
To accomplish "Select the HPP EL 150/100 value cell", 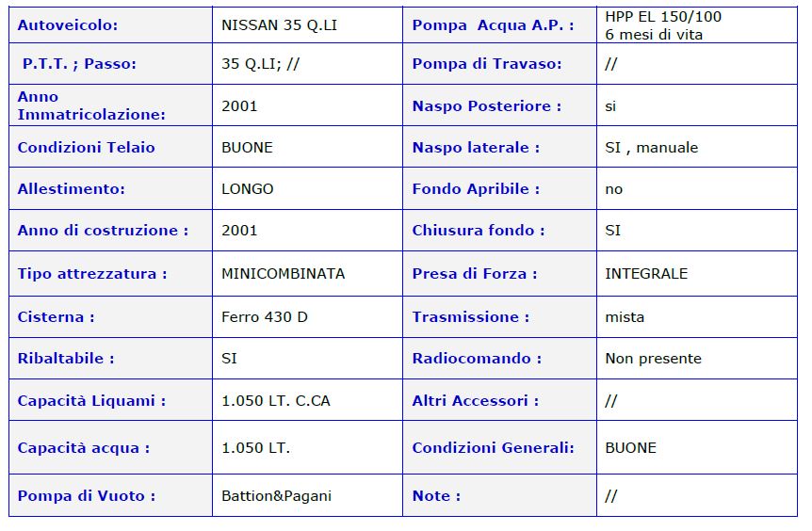I will pos(696,24).
